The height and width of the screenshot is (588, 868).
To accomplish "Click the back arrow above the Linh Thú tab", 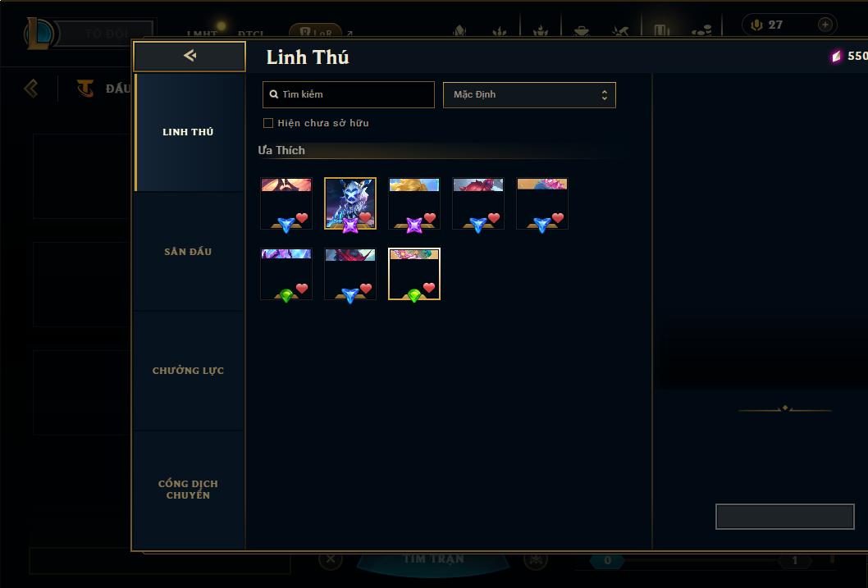I will (x=190, y=56).
